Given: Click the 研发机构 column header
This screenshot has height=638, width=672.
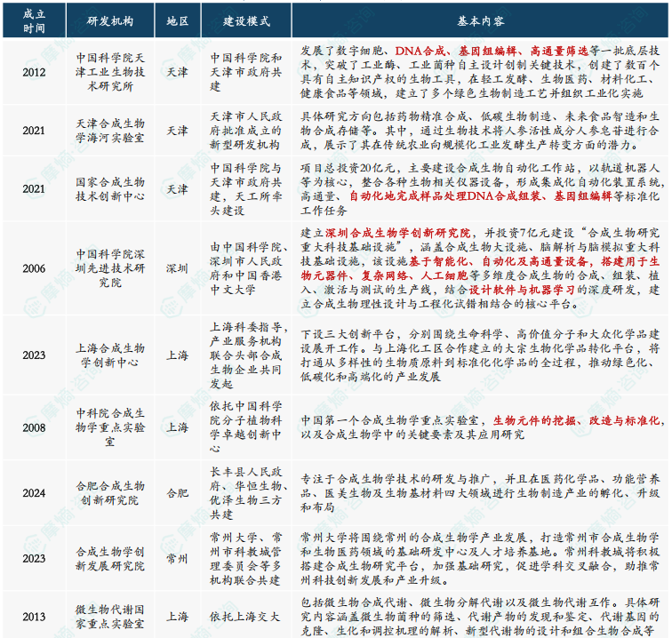Looking at the screenshot, I should pos(110,21).
